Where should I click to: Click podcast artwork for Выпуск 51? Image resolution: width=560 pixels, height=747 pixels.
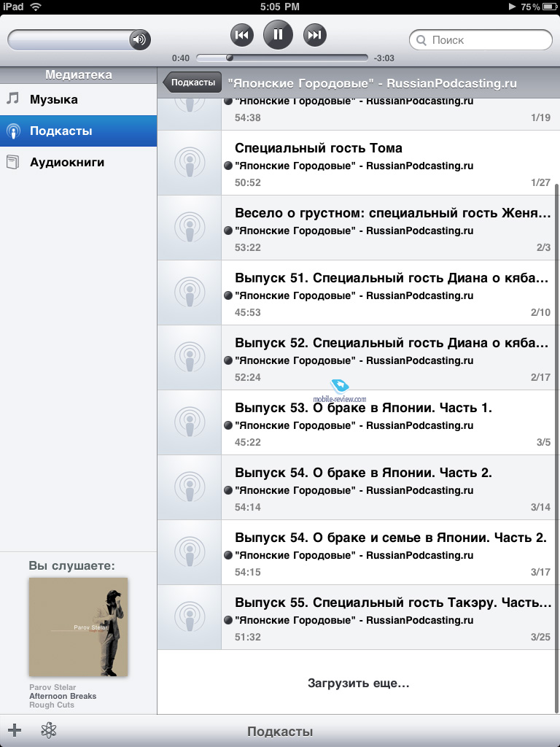coord(190,293)
